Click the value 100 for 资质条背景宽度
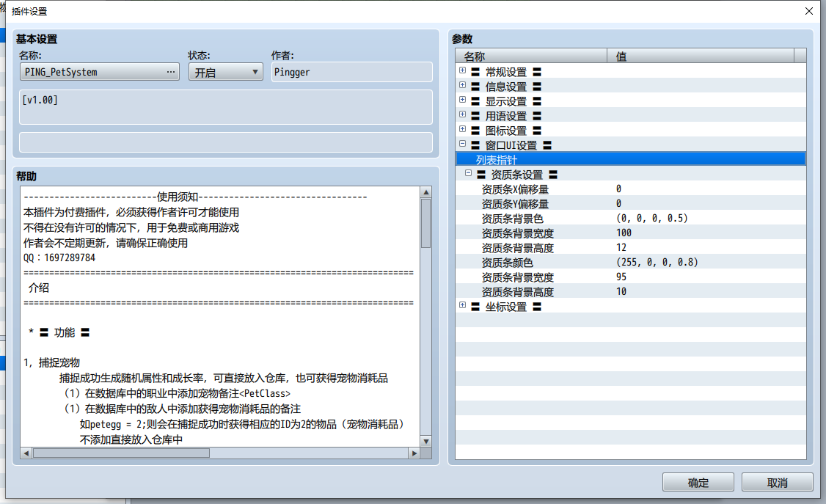Image resolution: width=826 pixels, height=504 pixels. tap(624, 233)
